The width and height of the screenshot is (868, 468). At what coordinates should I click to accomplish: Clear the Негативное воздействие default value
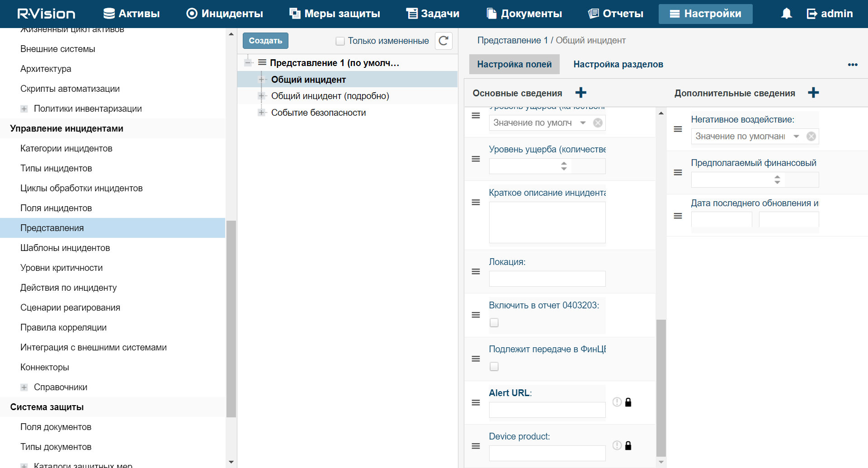coord(811,136)
